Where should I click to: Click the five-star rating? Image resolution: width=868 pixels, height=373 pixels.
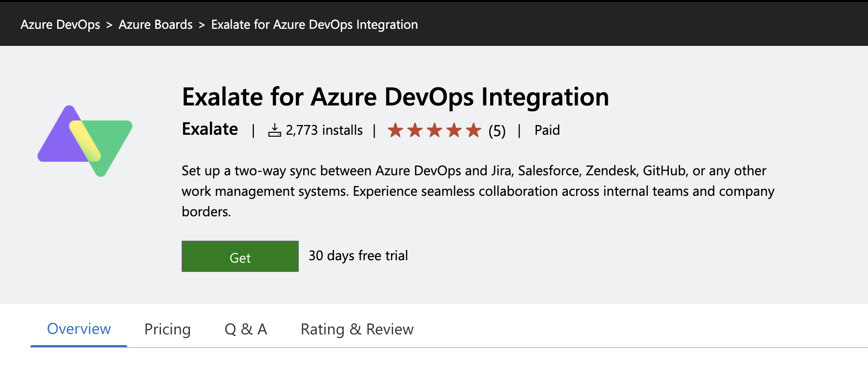click(x=434, y=130)
